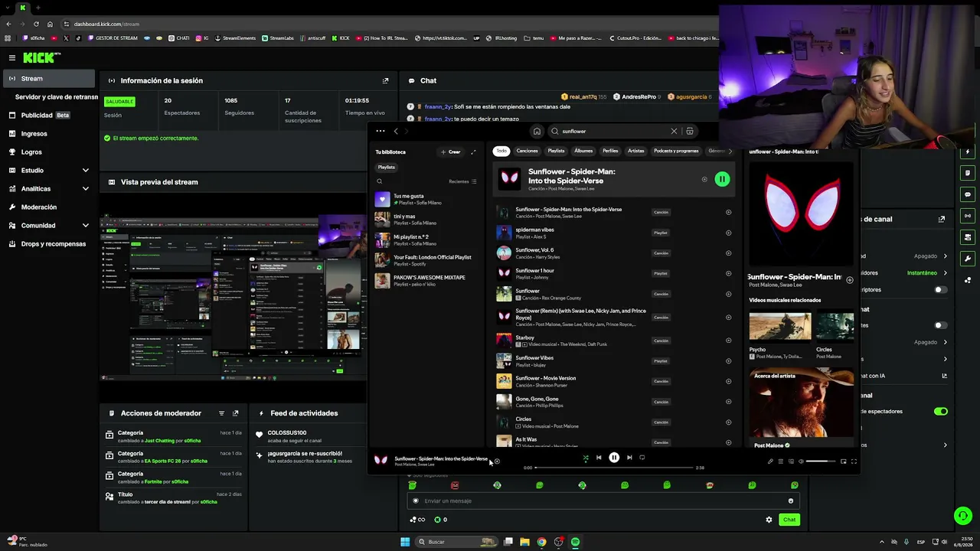
Task: Toggle shuffle in Spotify player
Action: pos(586,458)
